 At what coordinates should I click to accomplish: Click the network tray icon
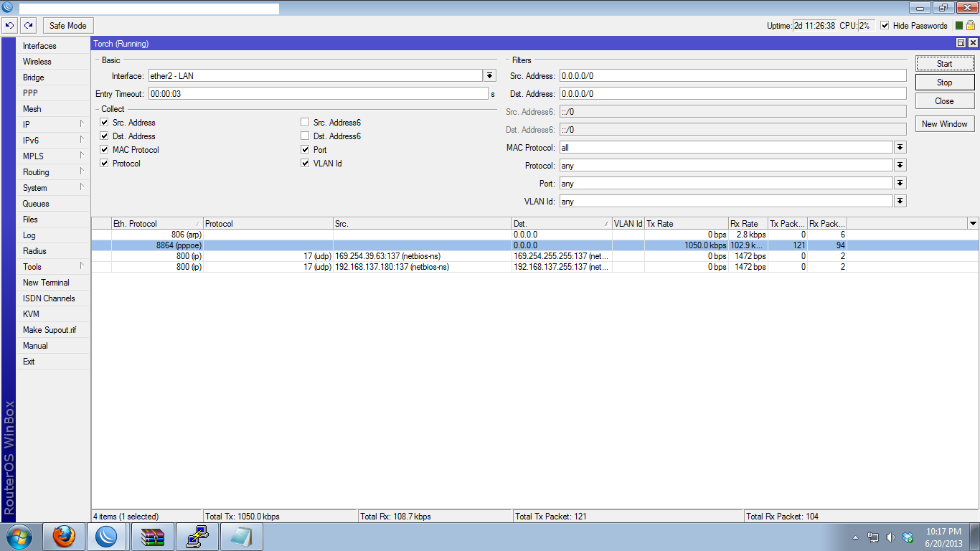coord(873,537)
